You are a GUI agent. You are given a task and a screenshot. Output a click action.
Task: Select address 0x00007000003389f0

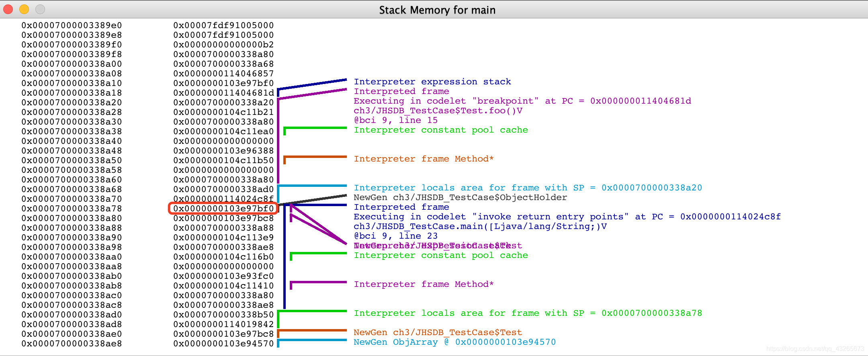click(x=72, y=45)
